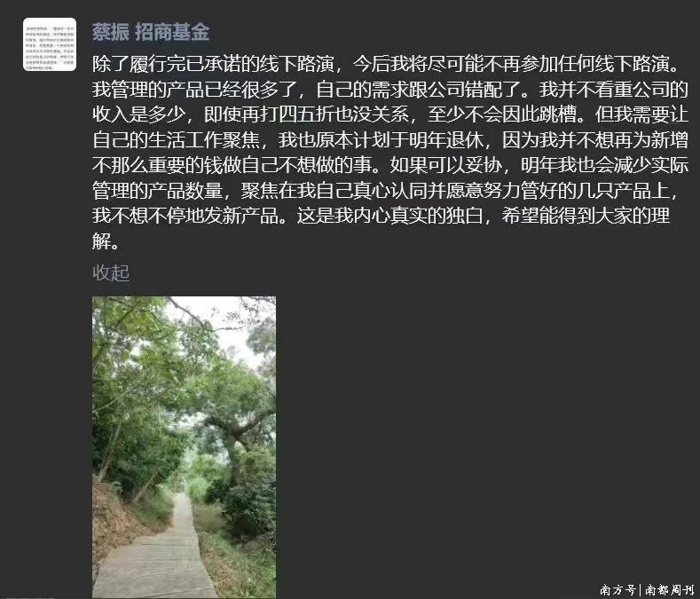Click the final word 解 of the post
This screenshot has height=599, width=700.
pyautogui.click(x=101, y=241)
